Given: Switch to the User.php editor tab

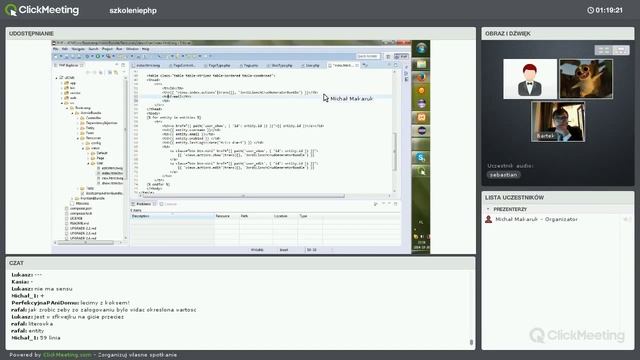Looking at the screenshot, I should [x=312, y=65].
